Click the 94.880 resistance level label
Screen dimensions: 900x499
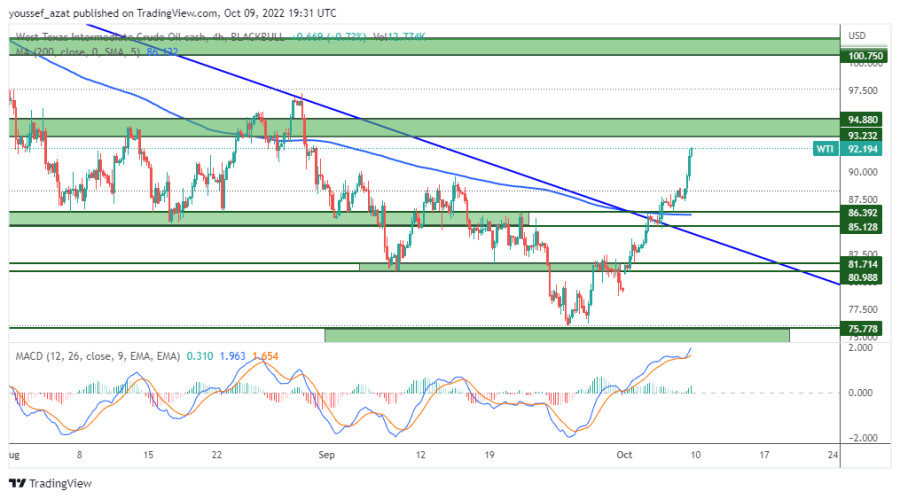(x=864, y=120)
